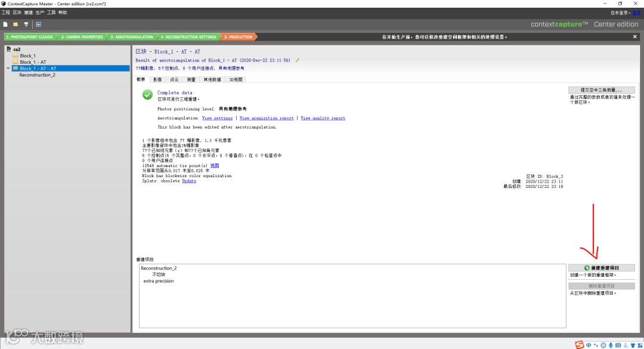Image resolution: width=644 pixels, height=349 pixels.
Task: Click the microphone voice input icon
Action: point(611,345)
